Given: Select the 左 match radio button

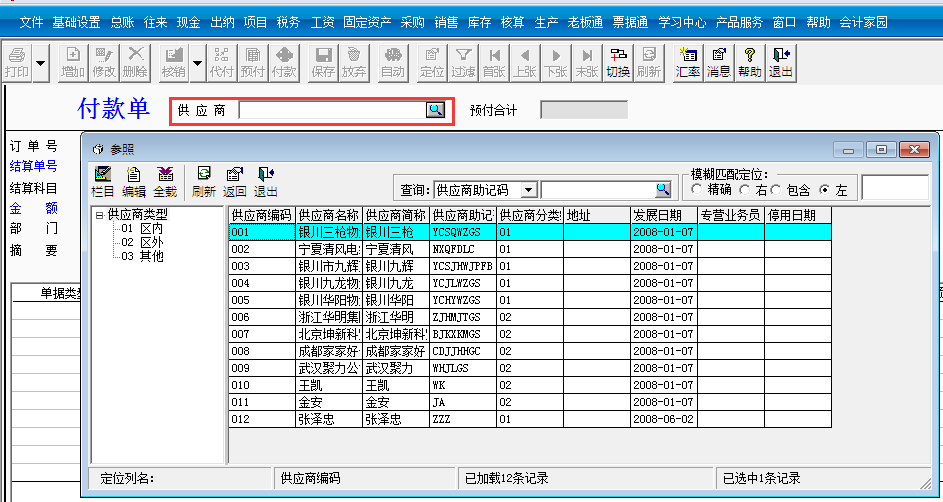Looking at the screenshot, I should click(825, 190).
